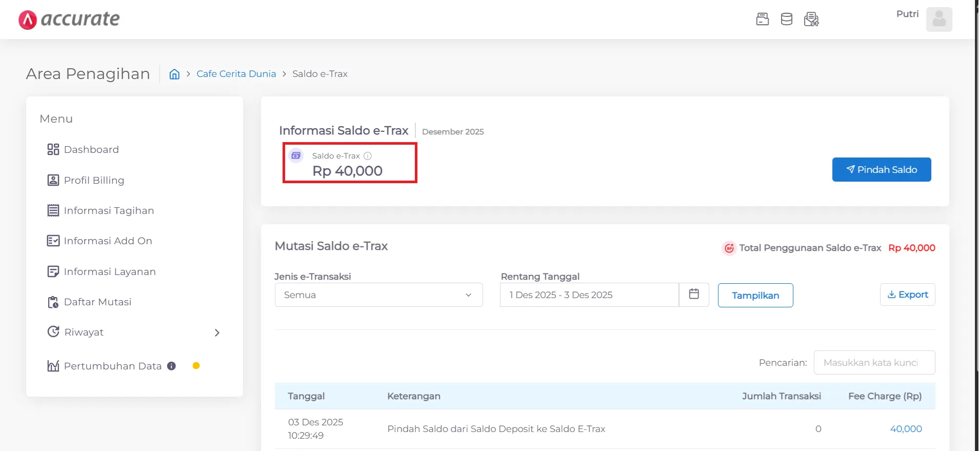Click the home icon in breadcrumb
Viewport: 980px width, 451px height.
(x=174, y=74)
